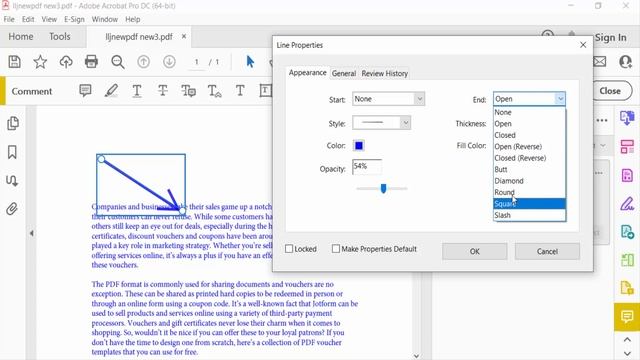This screenshot has width=640, height=360.
Task: Open the Organize Pages tool icon
Action: (627, 147)
